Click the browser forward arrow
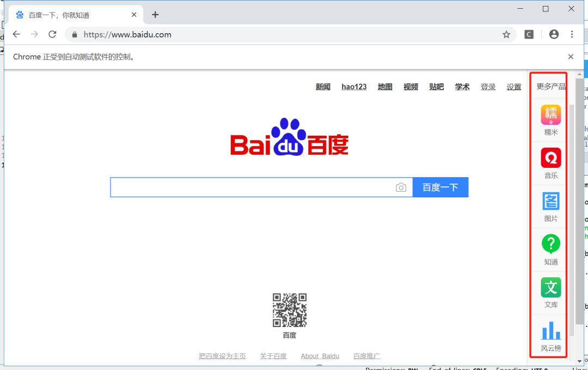 [x=34, y=34]
